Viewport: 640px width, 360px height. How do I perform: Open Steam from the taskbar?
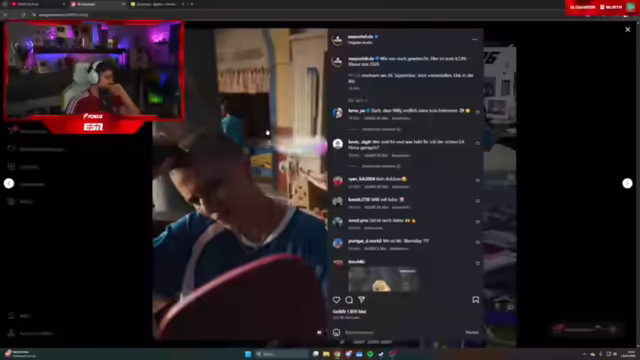coord(381,354)
